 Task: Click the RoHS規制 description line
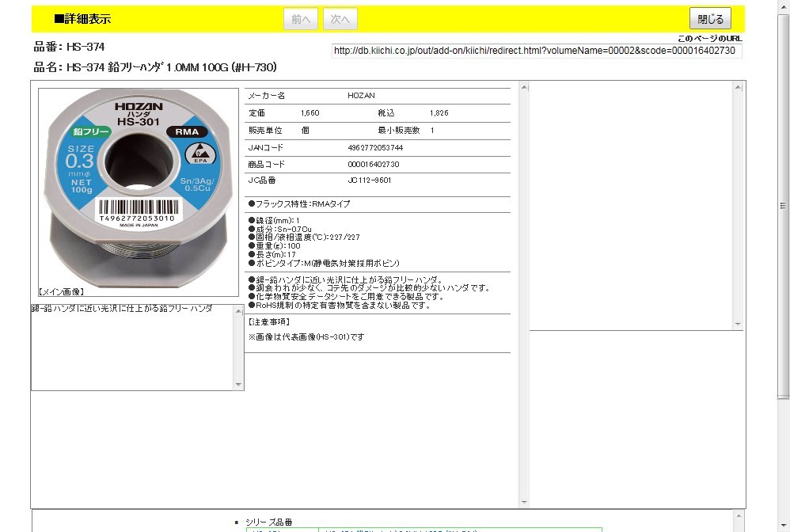pos(339,305)
